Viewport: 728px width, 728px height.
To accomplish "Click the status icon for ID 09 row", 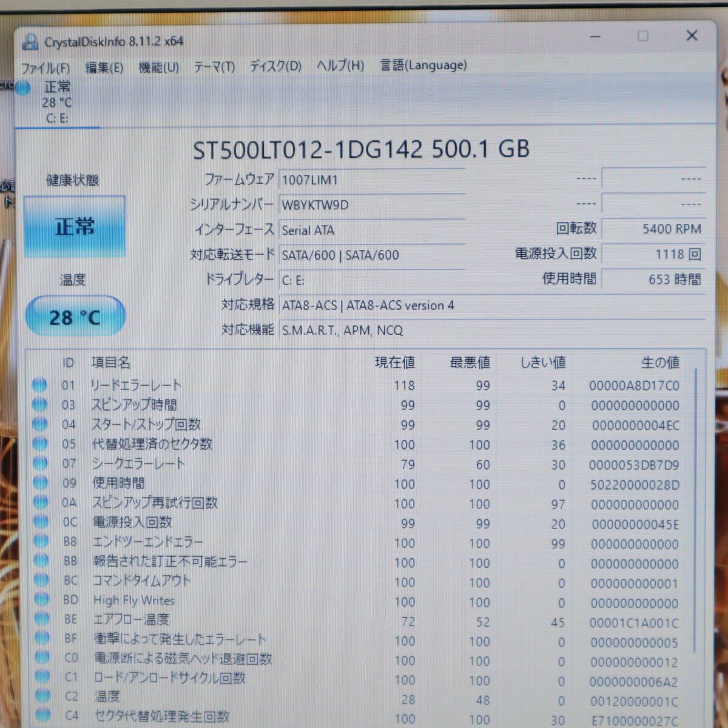I will pyautogui.click(x=40, y=483).
